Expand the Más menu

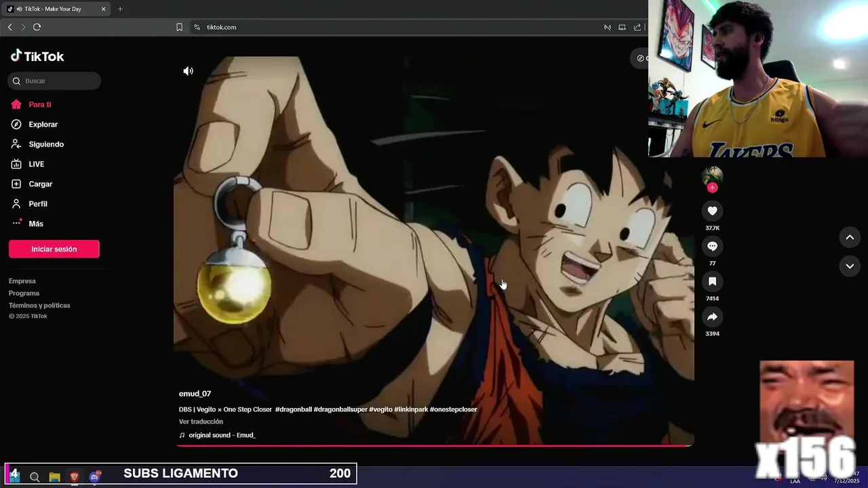pos(27,224)
